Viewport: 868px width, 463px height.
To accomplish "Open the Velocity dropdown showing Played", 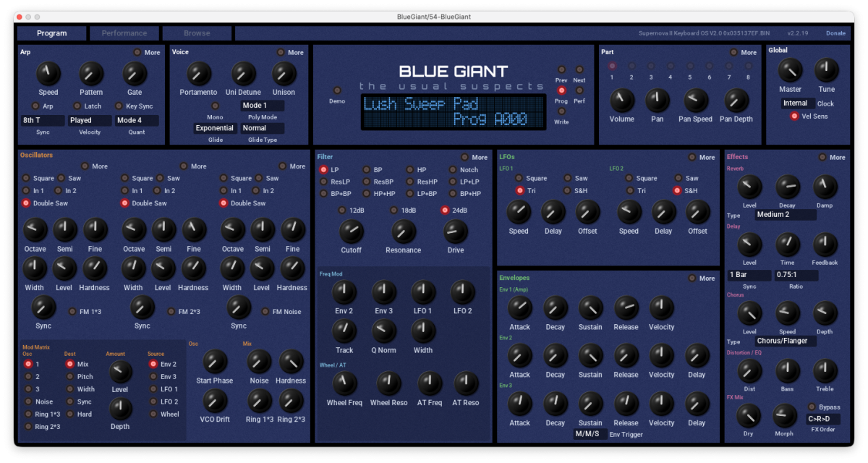I will tap(90, 121).
